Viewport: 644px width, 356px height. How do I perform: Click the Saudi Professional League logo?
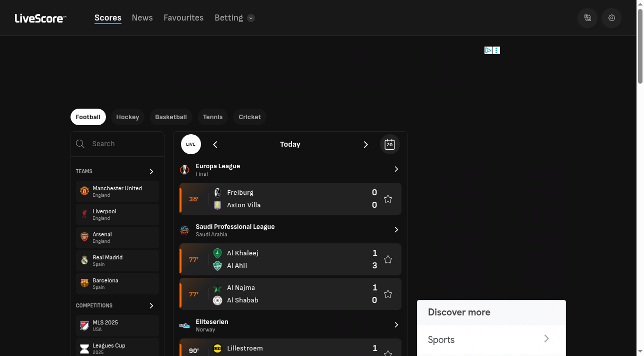point(184,230)
